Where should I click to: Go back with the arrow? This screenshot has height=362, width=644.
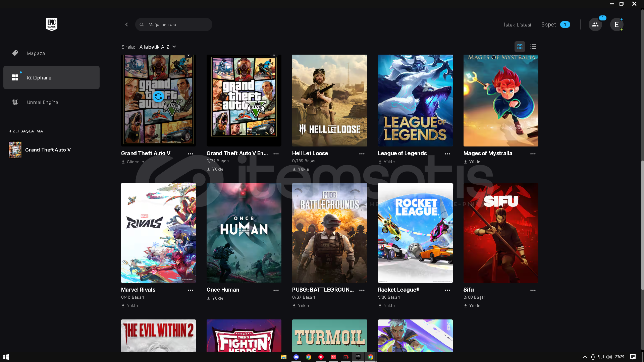tap(126, 24)
